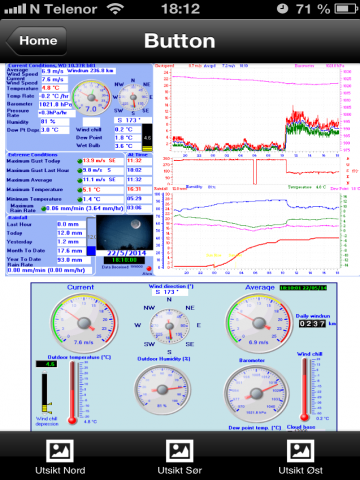Viewport: 360px width, 480px height.
Task: Tap the temperature and humidity graph
Action: point(256,230)
